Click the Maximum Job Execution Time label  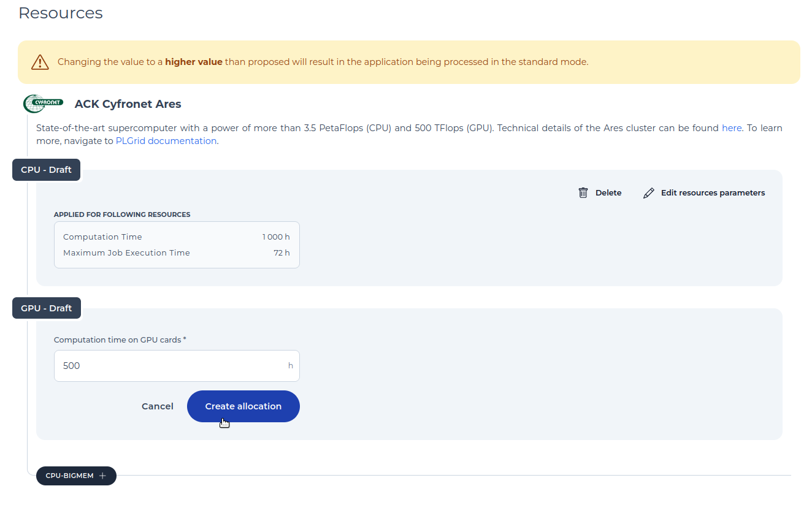[x=126, y=252]
